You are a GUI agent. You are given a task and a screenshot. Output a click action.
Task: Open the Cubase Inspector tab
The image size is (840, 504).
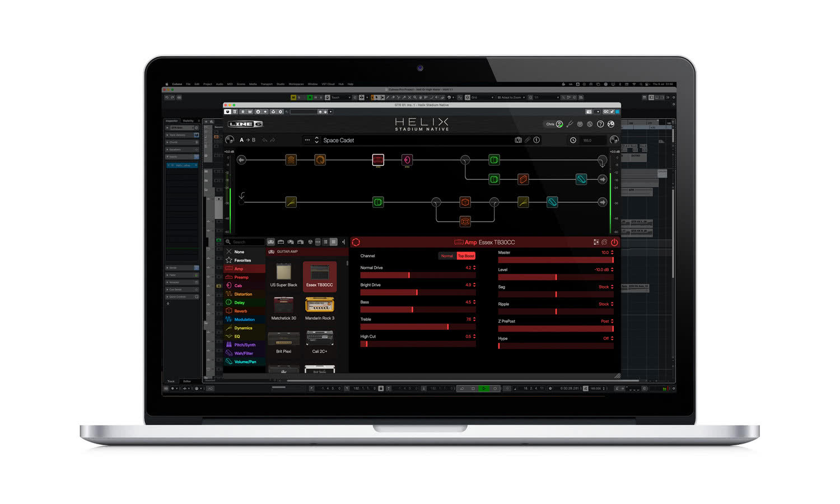[171, 120]
